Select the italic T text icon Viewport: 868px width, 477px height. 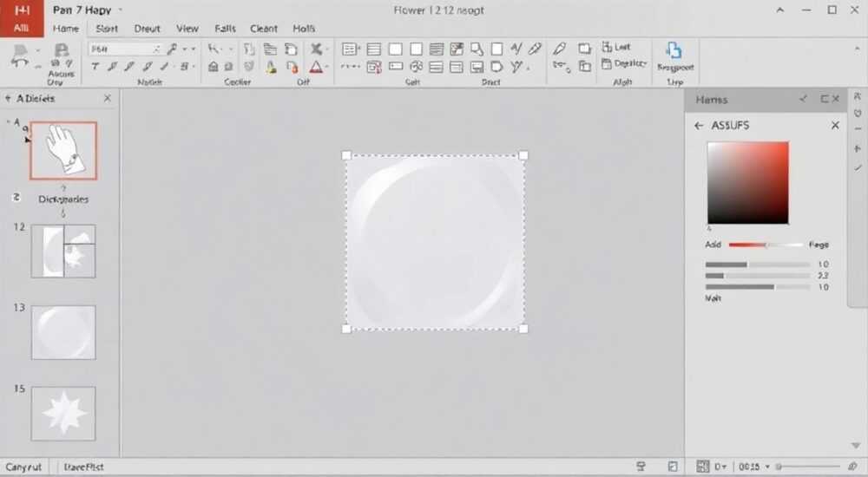[x=95, y=67]
